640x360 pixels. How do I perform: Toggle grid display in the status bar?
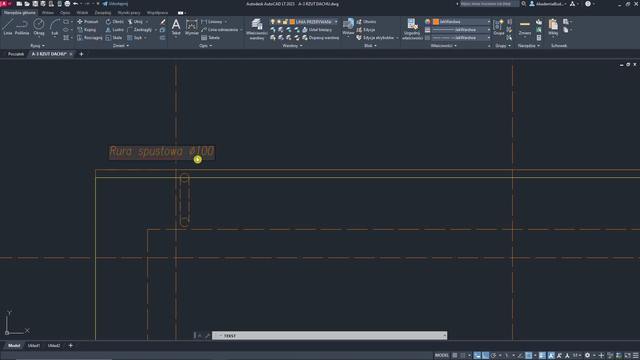(455, 356)
